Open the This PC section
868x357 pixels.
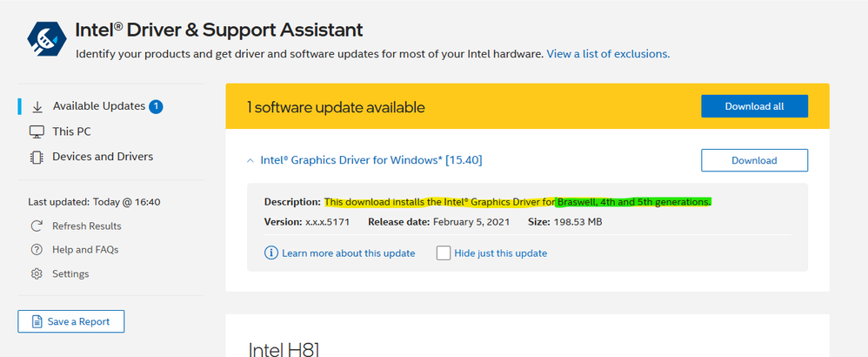pyautogui.click(x=71, y=131)
